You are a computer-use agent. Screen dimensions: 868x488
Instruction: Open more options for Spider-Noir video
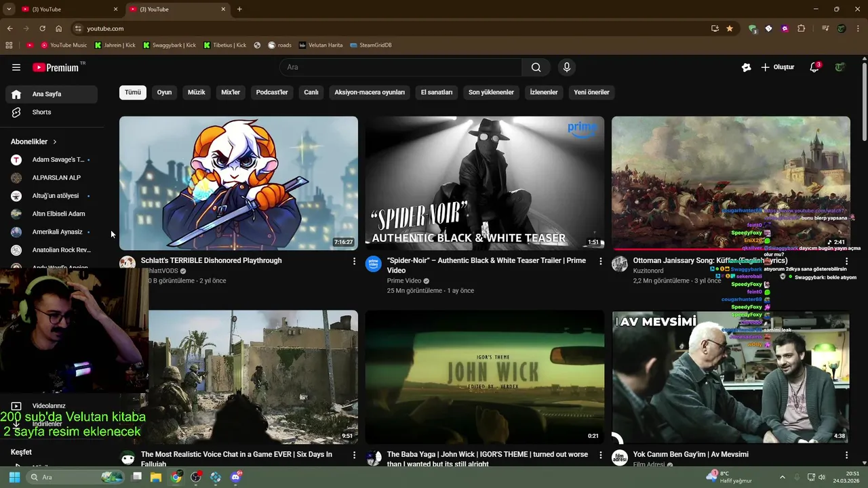point(600,261)
